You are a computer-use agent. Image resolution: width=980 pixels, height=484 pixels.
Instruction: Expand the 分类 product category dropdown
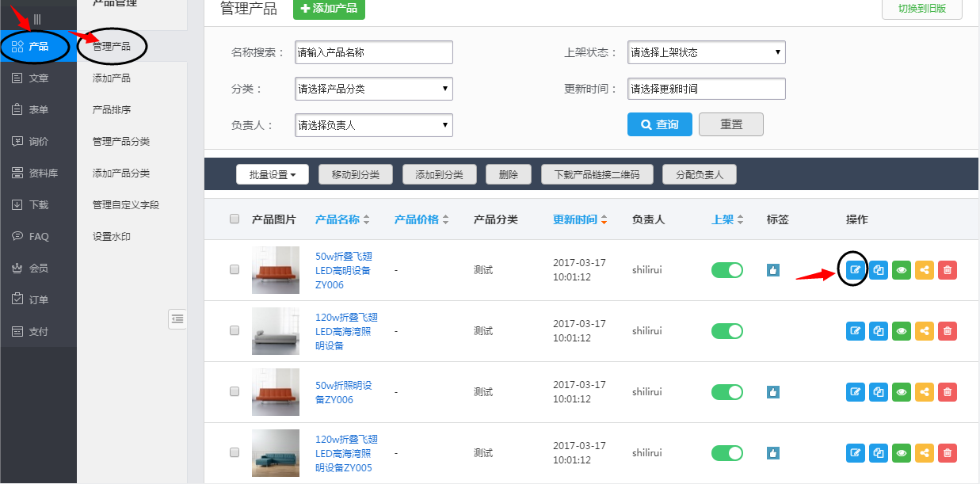point(373,89)
